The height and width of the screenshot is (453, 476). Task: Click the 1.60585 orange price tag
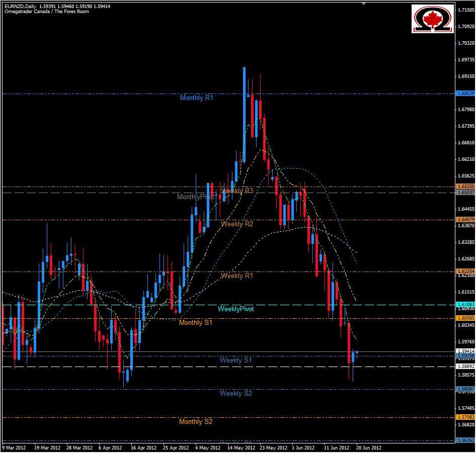point(465,318)
